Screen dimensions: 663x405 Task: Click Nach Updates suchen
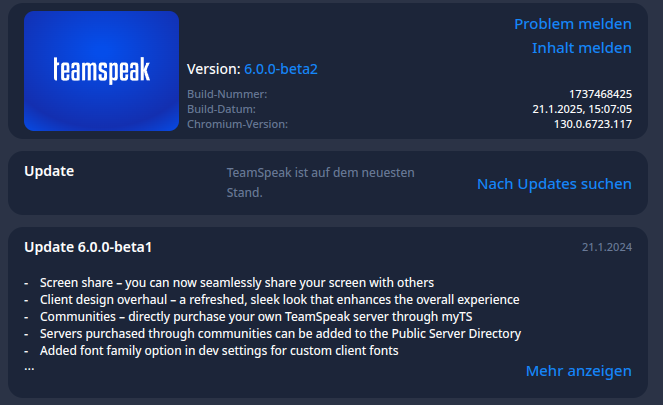pyautogui.click(x=554, y=184)
